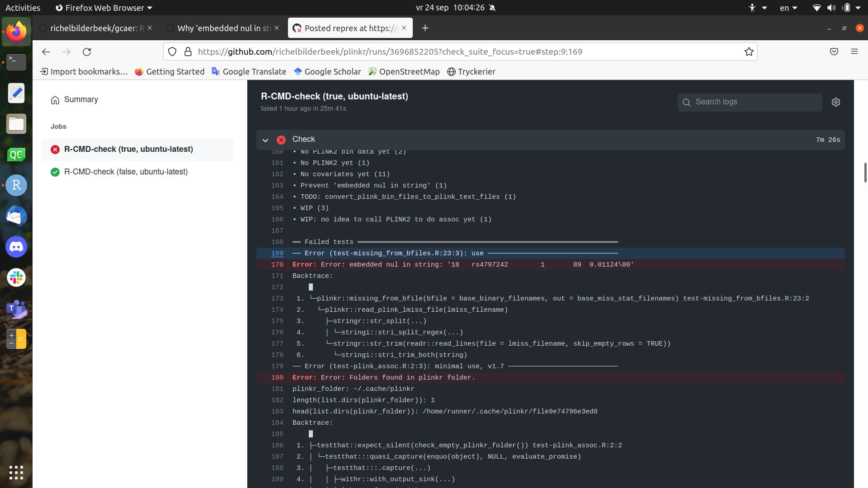Click the shield tracking protection icon

point(172,52)
